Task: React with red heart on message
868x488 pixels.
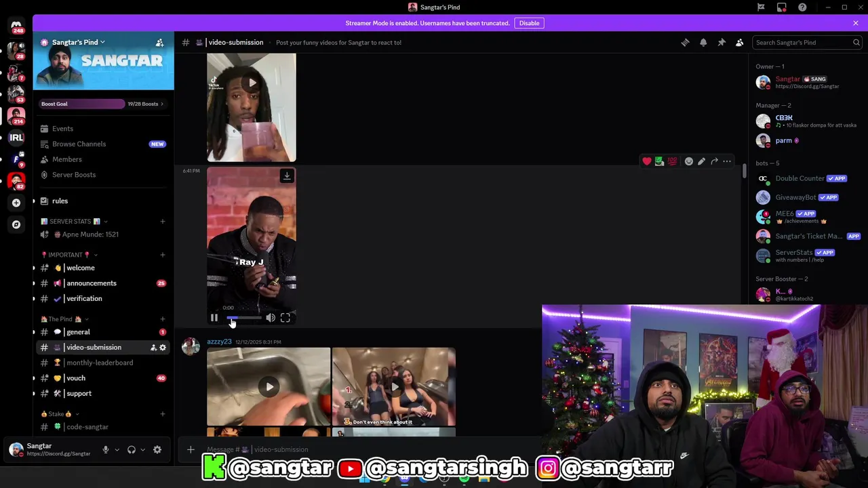Action: [647, 161]
